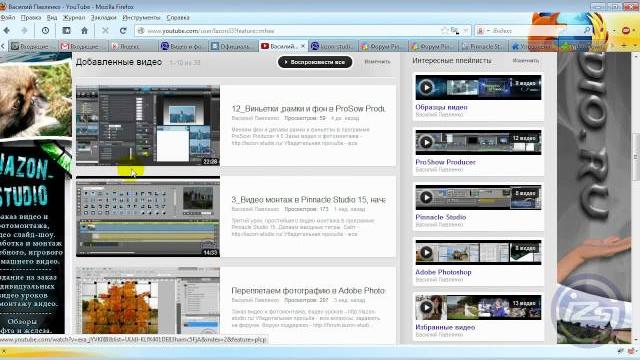Open the Закладки menu
The image size is (640, 360).
[104, 18]
